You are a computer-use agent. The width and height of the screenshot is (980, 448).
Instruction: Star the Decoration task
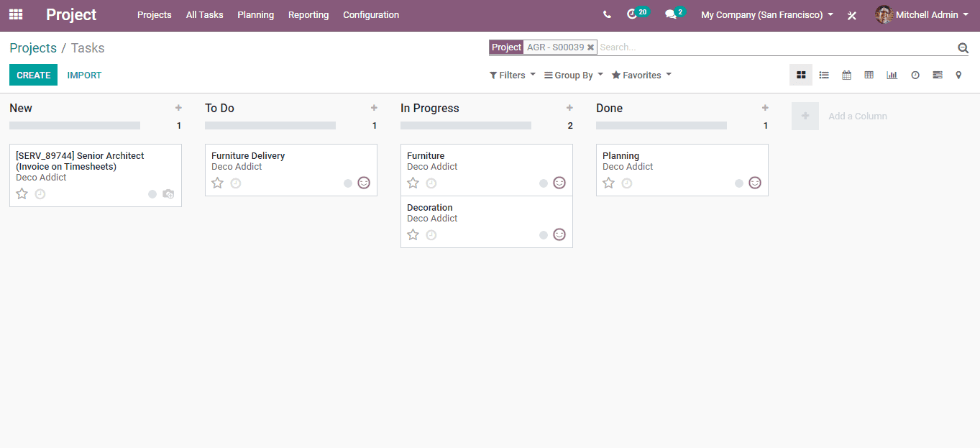tap(413, 234)
